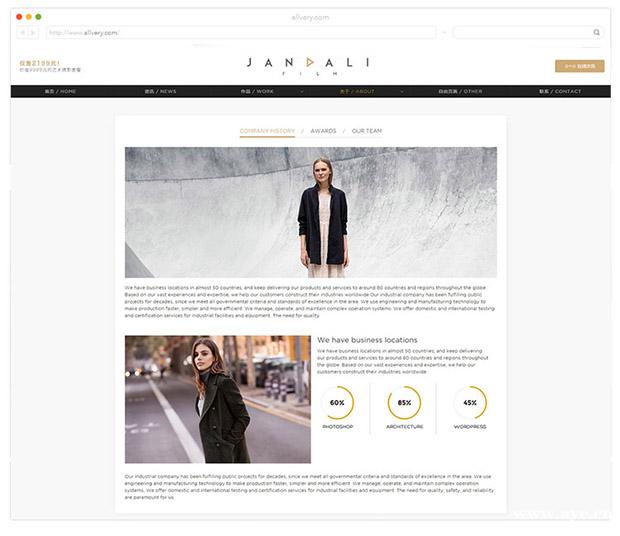
Task: Click the browser back arrow button
Action: [x=22, y=32]
